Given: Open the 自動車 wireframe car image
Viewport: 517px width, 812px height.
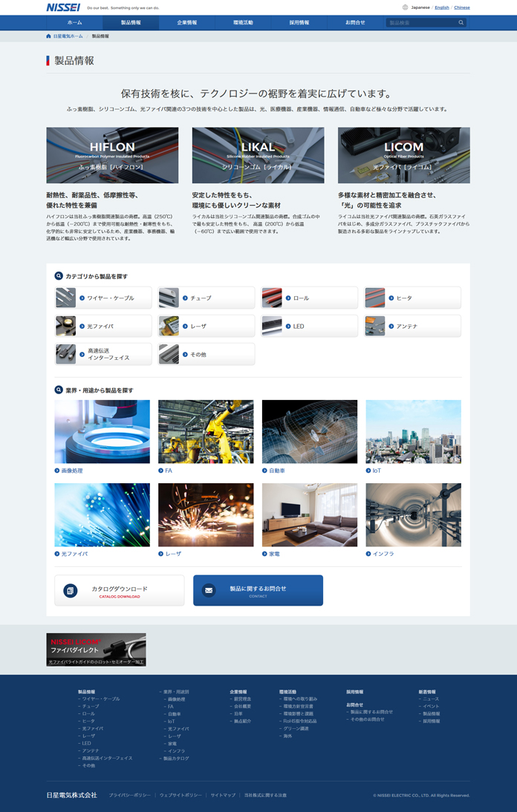Looking at the screenshot, I should (x=310, y=431).
